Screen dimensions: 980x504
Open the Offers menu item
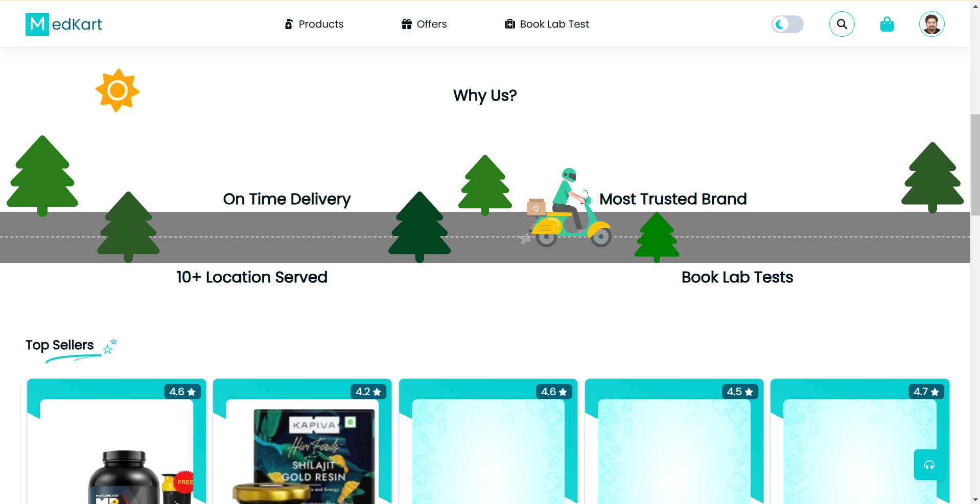424,24
